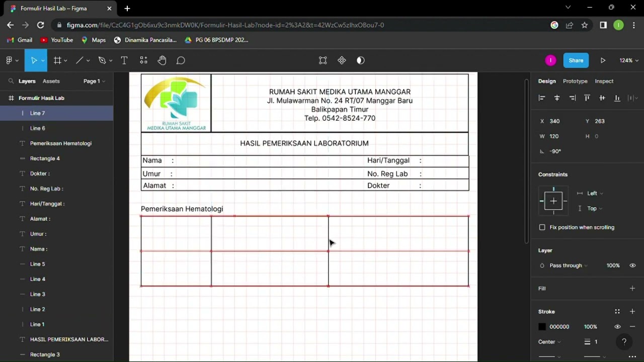
Task: Select the Add comment tool
Action: 181,60
